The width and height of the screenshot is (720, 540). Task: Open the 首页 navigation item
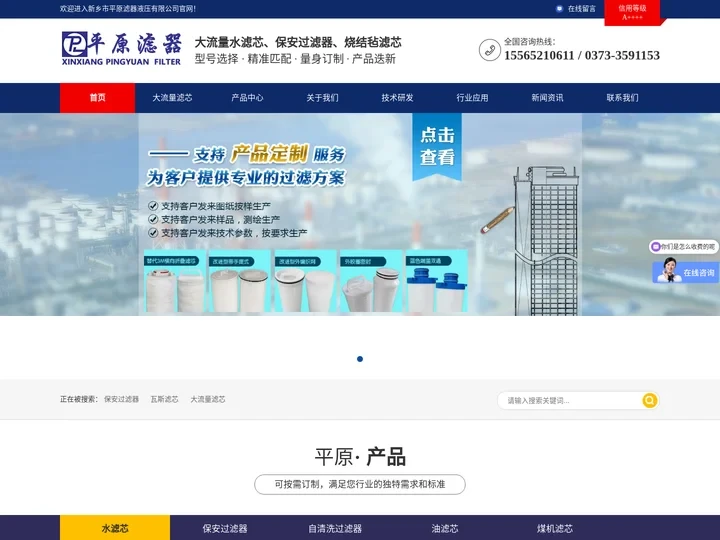click(x=97, y=98)
